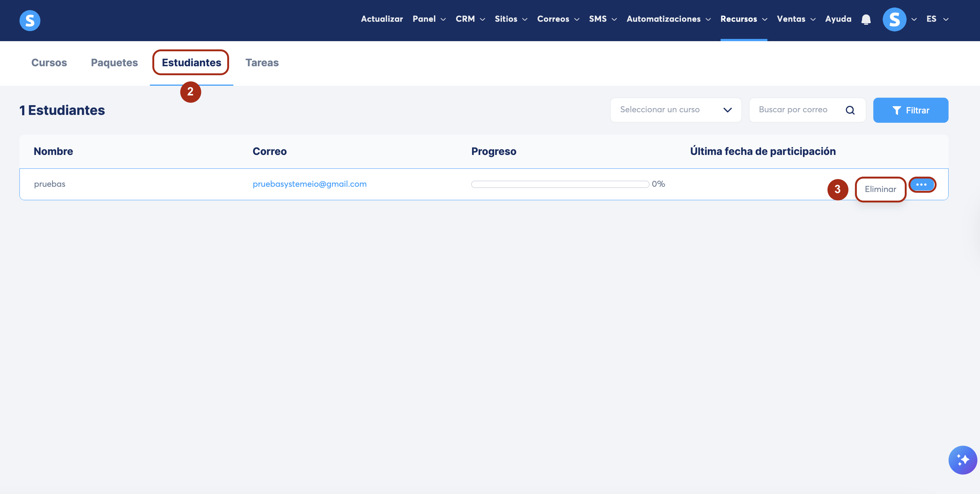The width and height of the screenshot is (980, 494).
Task: Expand the Recursos menu
Action: [743, 19]
